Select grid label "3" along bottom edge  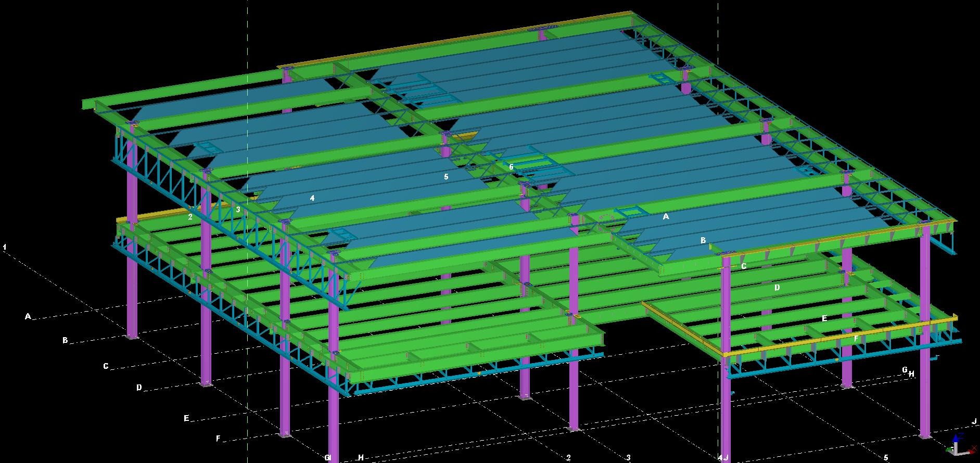tap(629, 458)
